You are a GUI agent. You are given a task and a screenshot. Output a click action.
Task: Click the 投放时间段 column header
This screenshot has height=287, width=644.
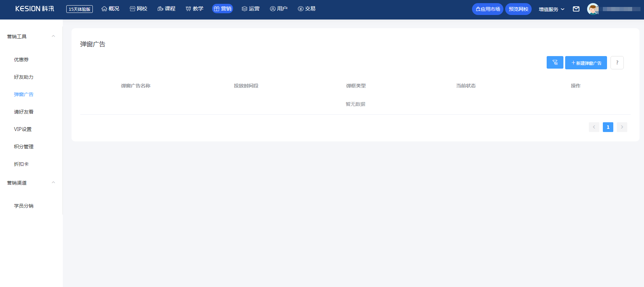pos(246,86)
